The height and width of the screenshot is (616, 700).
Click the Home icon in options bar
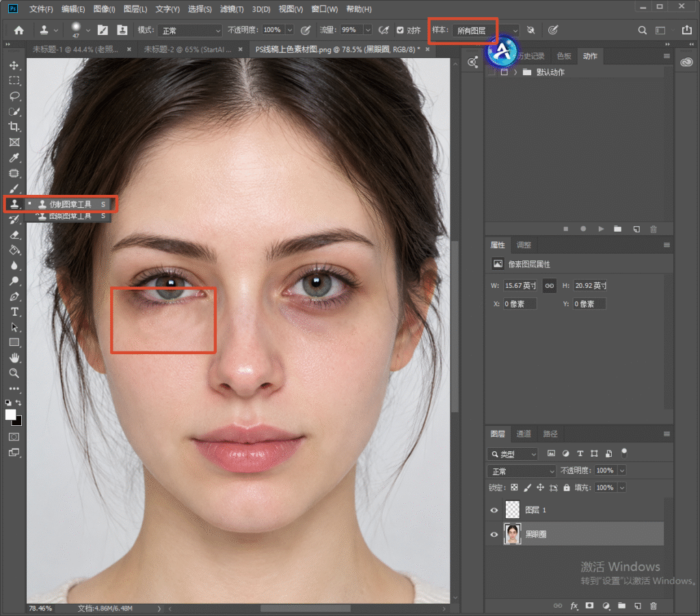pos(18,30)
